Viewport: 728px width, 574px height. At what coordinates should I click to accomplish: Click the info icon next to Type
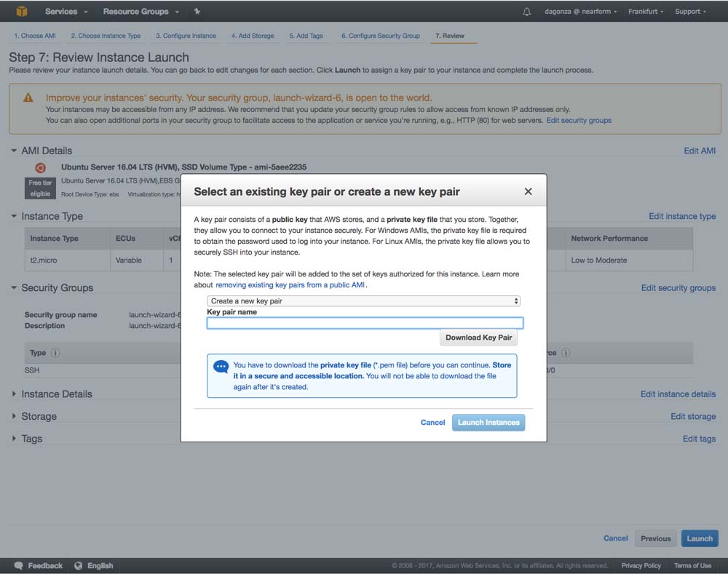55,353
